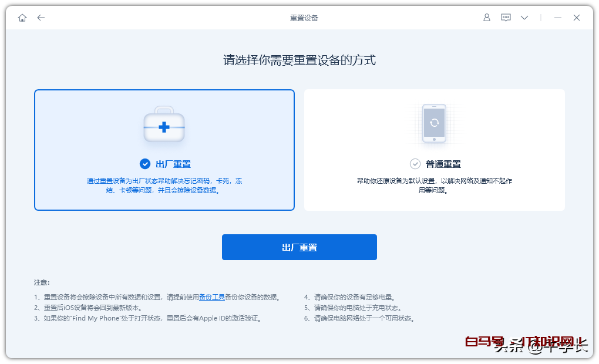Click the normal reset description text
599x364 pixels.
pos(434,186)
